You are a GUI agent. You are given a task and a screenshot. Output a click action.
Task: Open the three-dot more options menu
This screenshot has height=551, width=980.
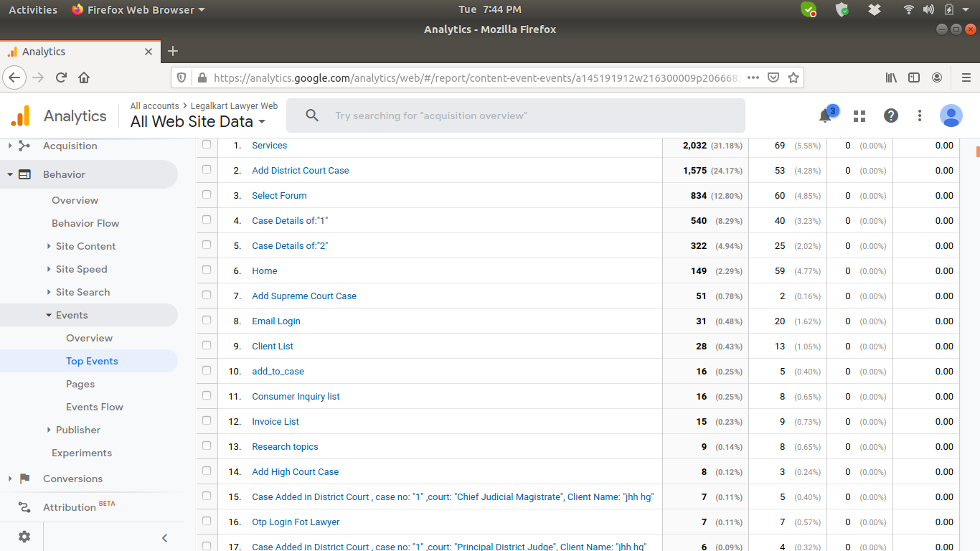(920, 116)
